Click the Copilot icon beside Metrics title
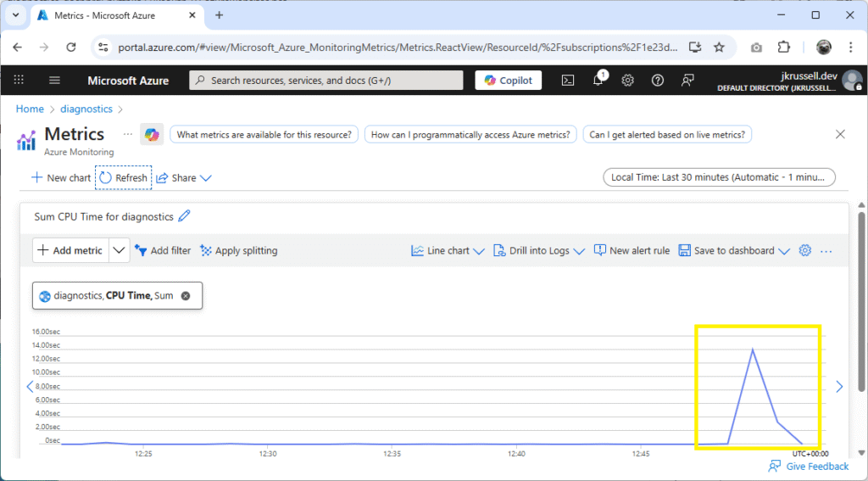 click(x=152, y=134)
